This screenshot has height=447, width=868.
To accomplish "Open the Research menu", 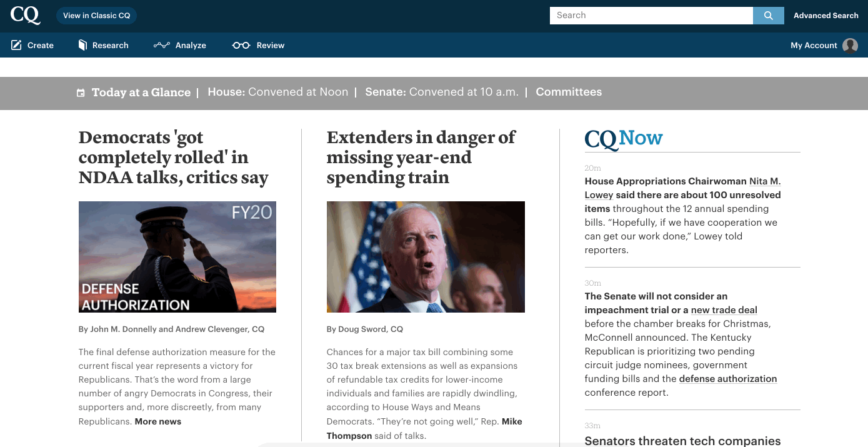I will 103,45.
